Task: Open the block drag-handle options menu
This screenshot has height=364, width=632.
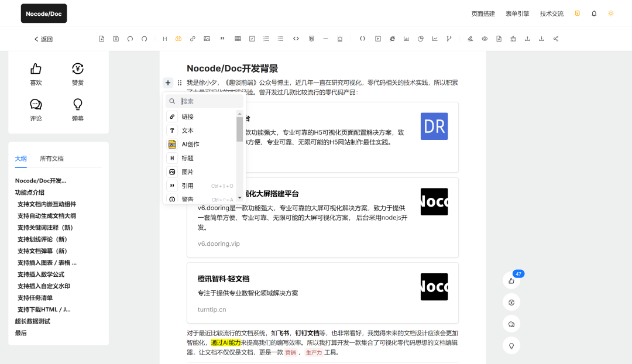Action: (x=180, y=83)
